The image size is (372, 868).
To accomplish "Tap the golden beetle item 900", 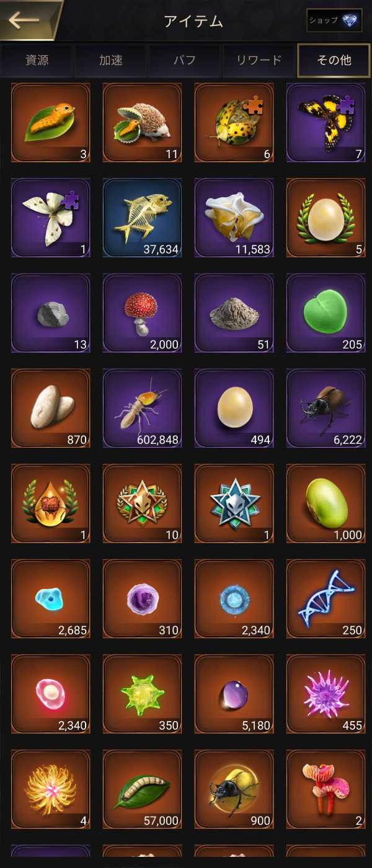I will click(234, 790).
